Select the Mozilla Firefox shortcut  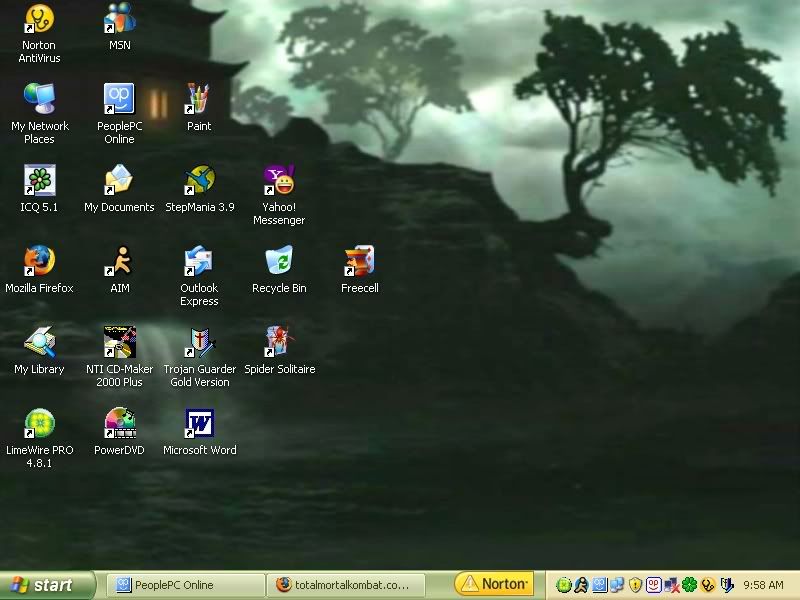(39, 261)
